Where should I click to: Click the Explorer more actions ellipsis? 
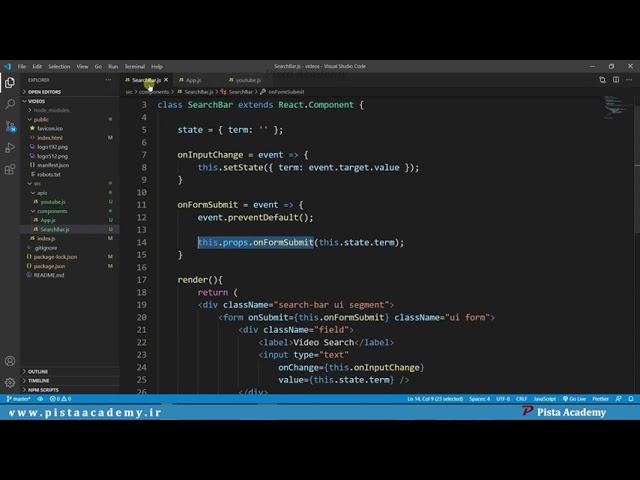[108, 80]
